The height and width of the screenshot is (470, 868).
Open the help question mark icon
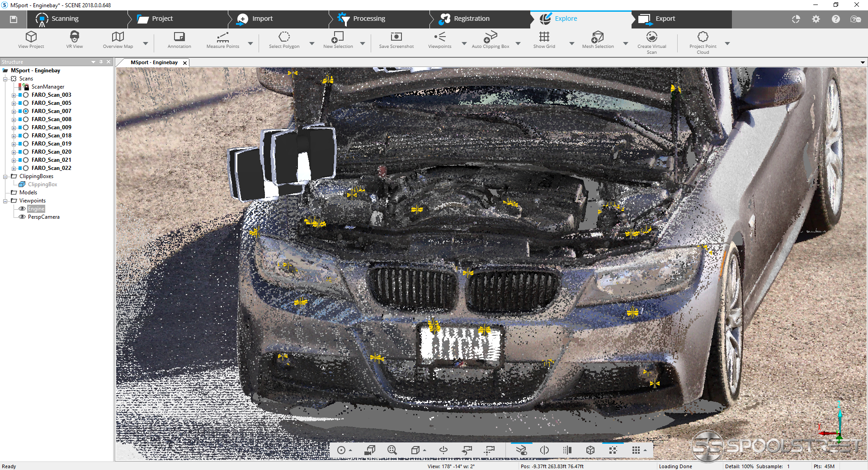835,19
